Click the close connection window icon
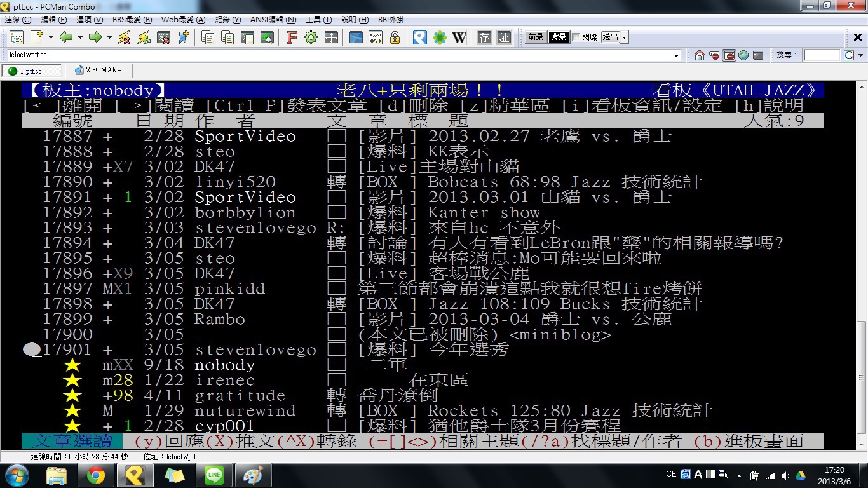The height and width of the screenshot is (488, 868). [x=163, y=37]
